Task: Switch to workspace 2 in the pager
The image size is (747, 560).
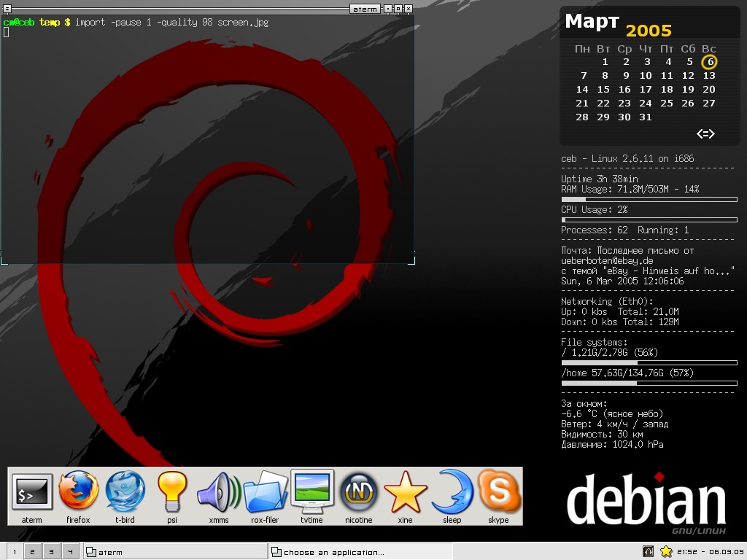Action: [x=32, y=552]
